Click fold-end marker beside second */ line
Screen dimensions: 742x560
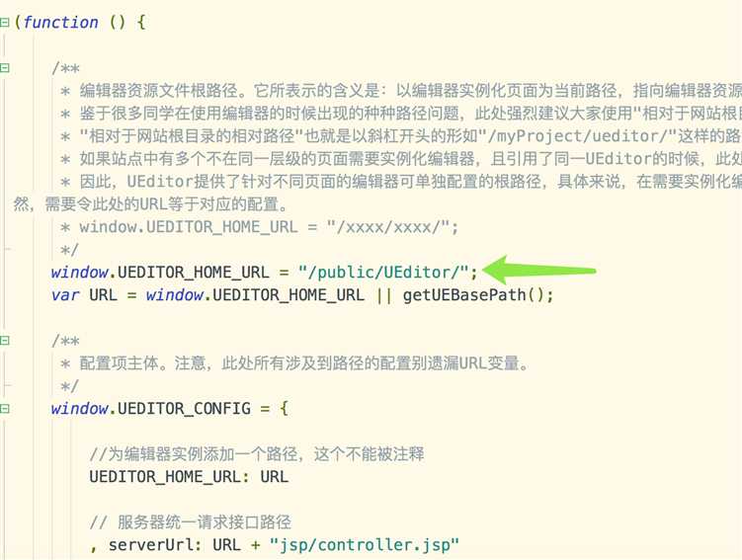(7, 385)
